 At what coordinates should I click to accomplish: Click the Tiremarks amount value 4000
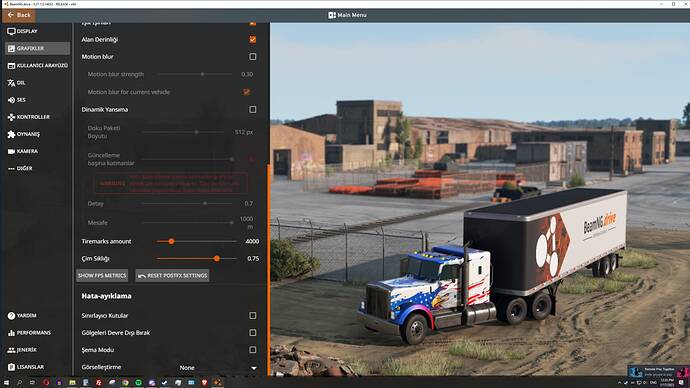coord(252,242)
